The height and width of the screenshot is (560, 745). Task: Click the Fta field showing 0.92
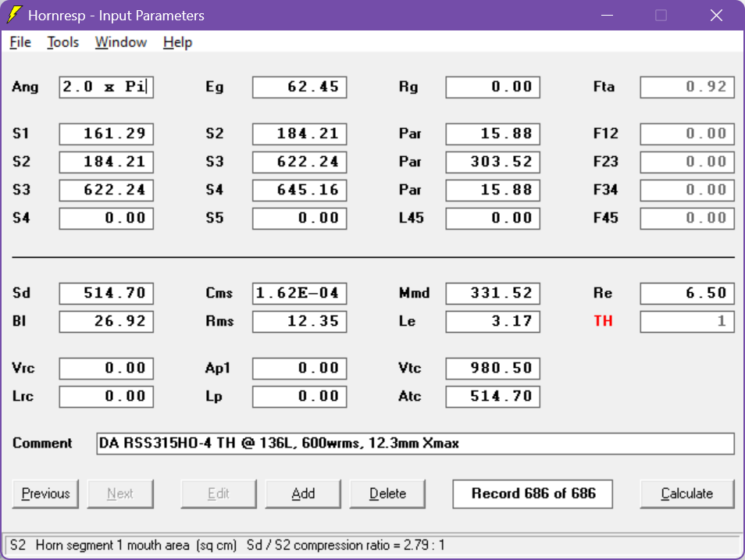687,87
